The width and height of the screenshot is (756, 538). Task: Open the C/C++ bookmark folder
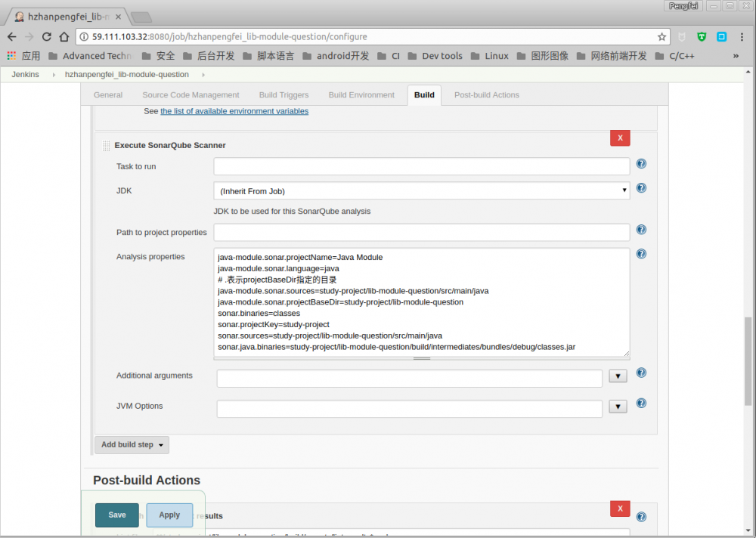click(x=674, y=56)
